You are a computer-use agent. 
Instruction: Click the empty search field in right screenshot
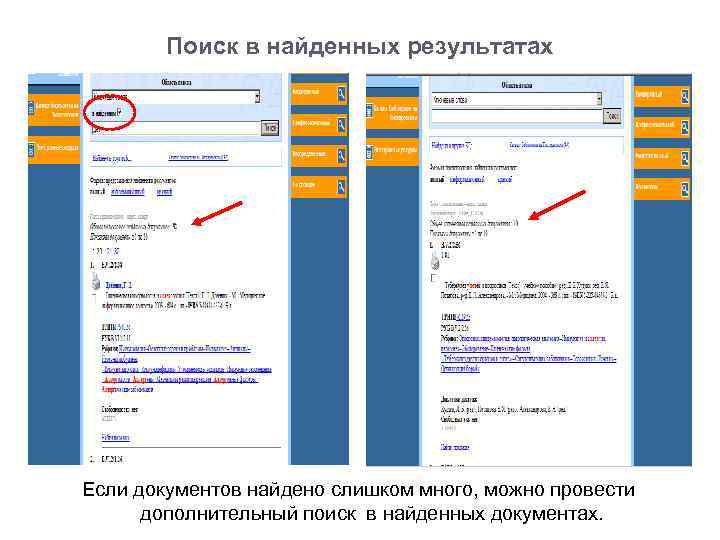[x=517, y=116]
